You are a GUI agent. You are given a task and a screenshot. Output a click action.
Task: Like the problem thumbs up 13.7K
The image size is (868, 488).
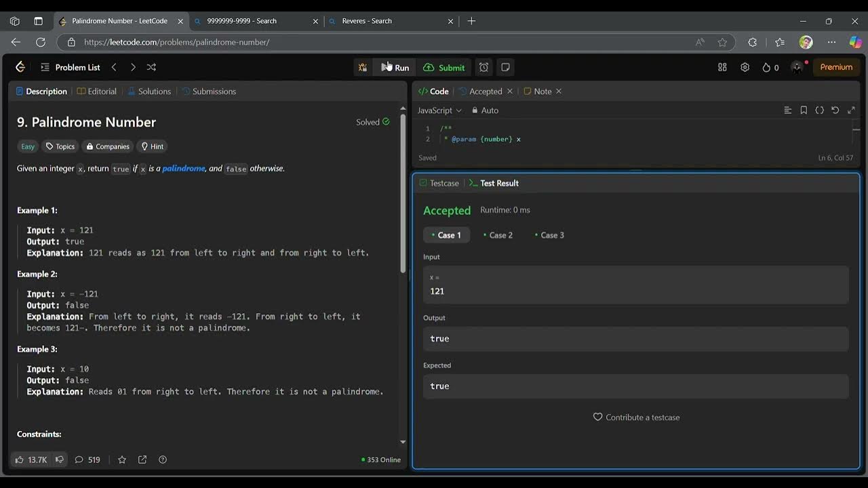pyautogui.click(x=31, y=460)
